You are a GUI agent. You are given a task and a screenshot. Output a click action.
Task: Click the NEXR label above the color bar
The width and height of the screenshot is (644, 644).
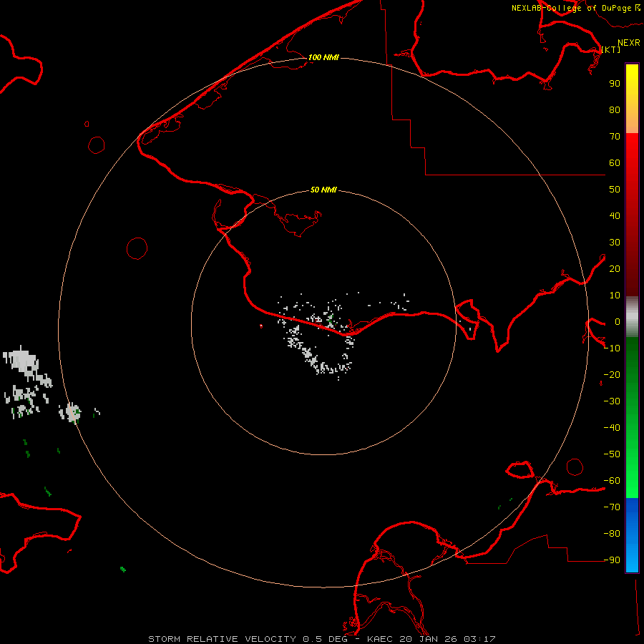[629, 43]
